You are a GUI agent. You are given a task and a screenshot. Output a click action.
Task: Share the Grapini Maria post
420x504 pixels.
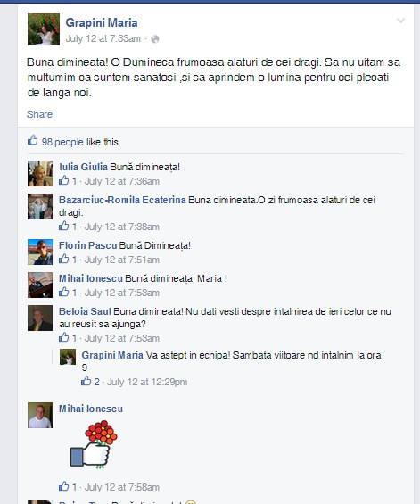[39, 114]
